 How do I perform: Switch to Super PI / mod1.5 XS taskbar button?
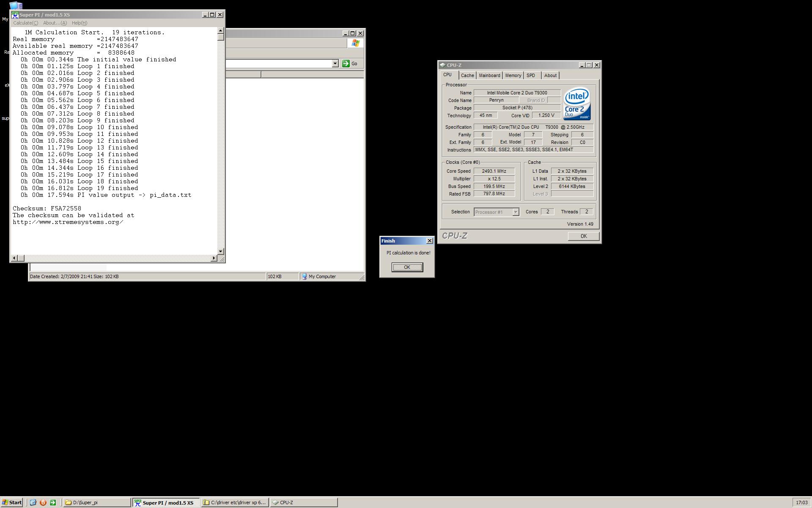[166, 502]
